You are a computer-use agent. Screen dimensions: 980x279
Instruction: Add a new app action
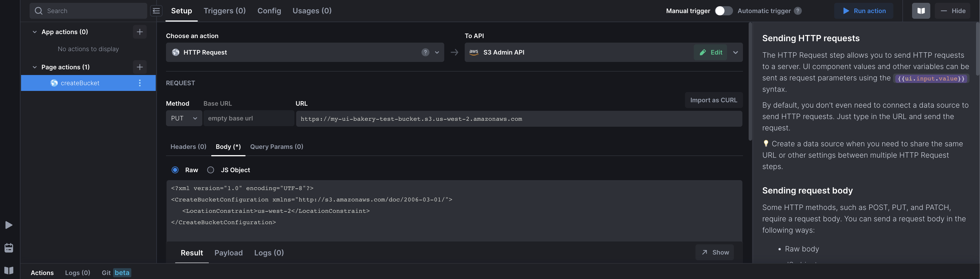click(140, 32)
